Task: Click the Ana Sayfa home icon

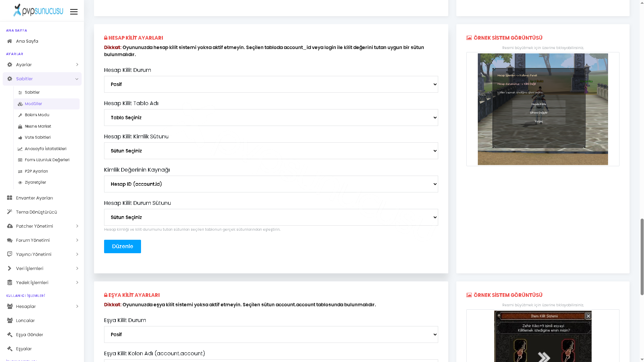Action: pos(10,41)
